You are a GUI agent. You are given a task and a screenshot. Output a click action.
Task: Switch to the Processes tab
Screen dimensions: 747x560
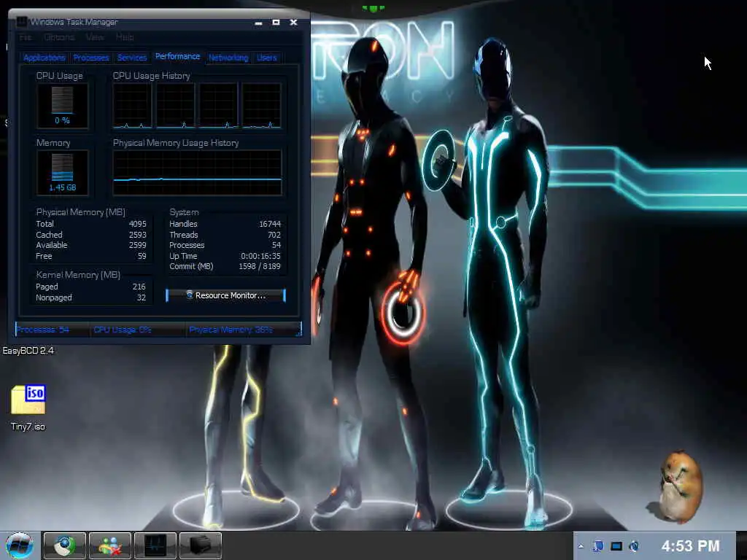(x=91, y=58)
